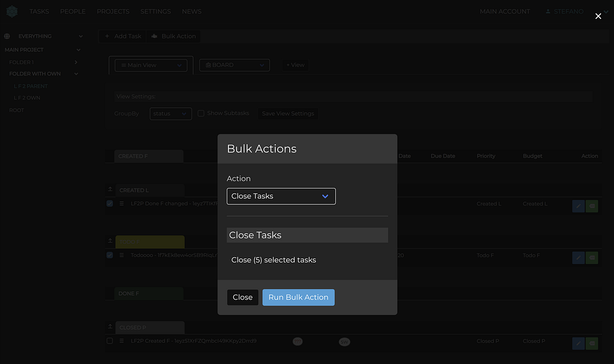Open the NEWS menu
The image size is (614, 364).
pyautogui.click(x=192, y=11)
